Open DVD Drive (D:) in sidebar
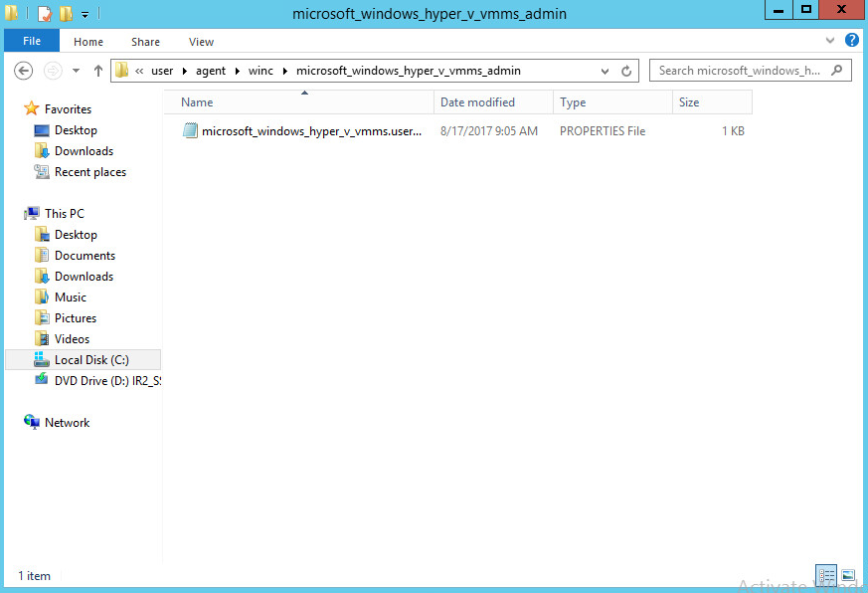868x593 pixels. pos(106,381)
